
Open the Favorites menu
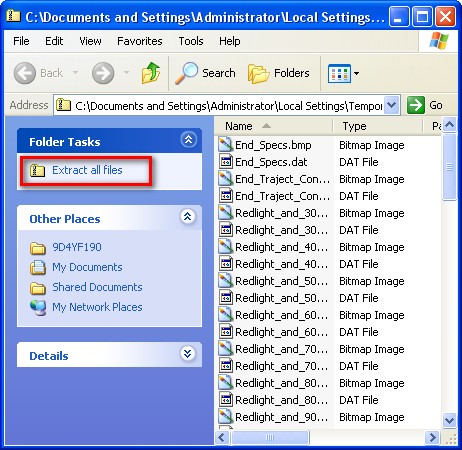(140, 41)
